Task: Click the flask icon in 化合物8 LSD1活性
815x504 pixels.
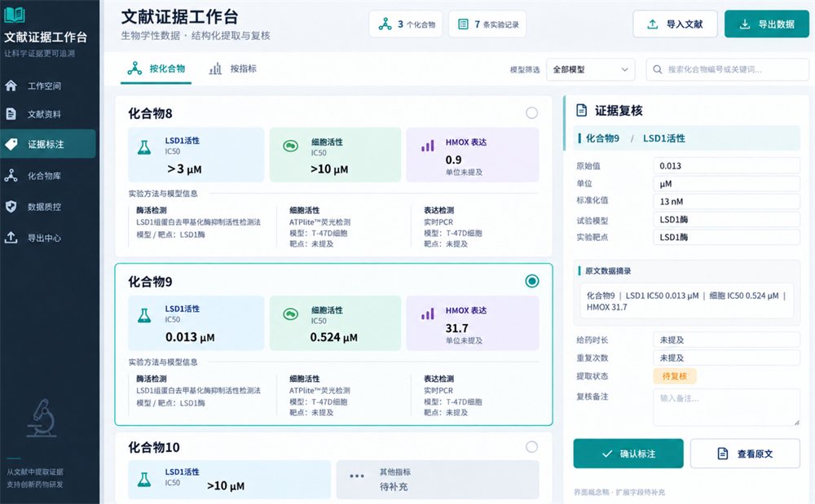Action: click(144, 148)
